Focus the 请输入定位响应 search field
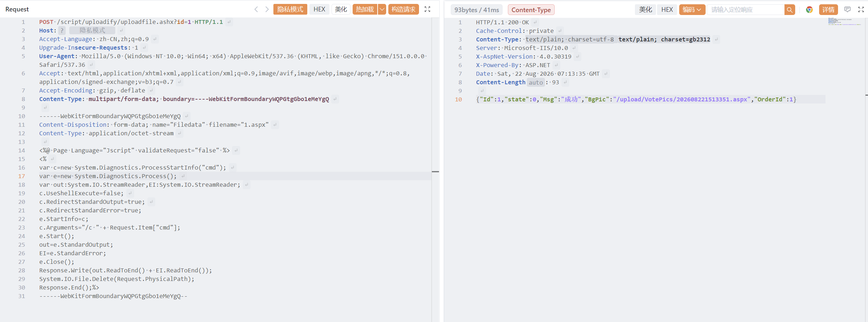868x322 pixels. pos(746,10)
